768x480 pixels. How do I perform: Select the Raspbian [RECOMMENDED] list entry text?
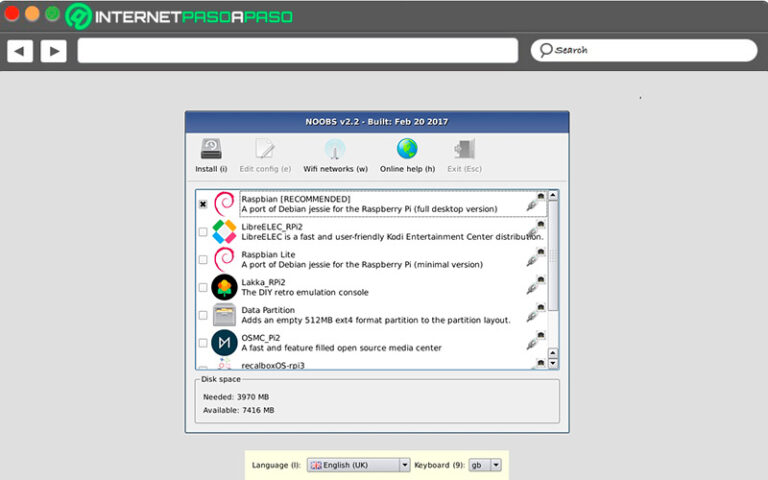pyautogui.click(x=369, y=204)
